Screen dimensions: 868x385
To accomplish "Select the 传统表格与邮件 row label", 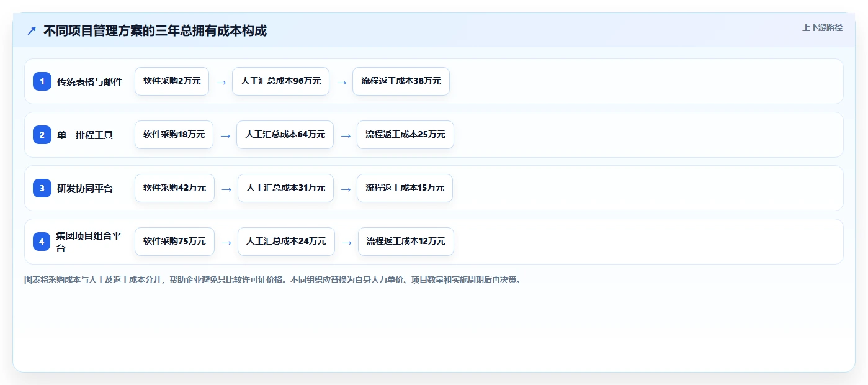I will pyautogui.click(x=89, y=81).
